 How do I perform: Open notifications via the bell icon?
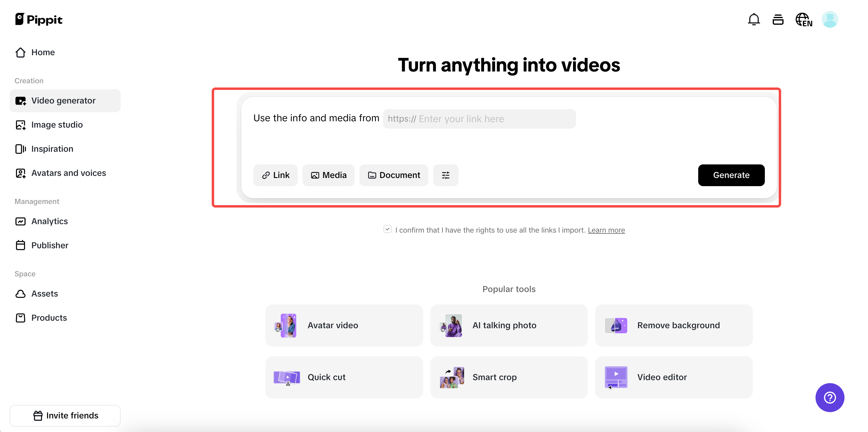pyautogui.click(x=753, y=20)
